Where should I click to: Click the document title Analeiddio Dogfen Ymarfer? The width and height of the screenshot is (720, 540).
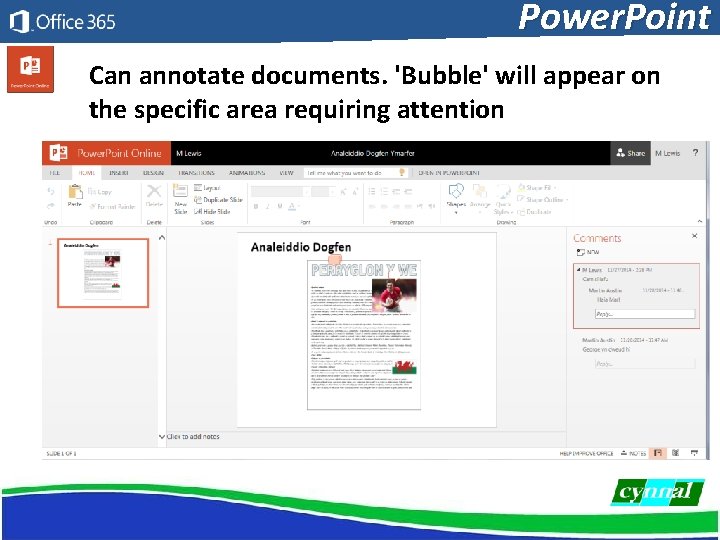point(372,153)
